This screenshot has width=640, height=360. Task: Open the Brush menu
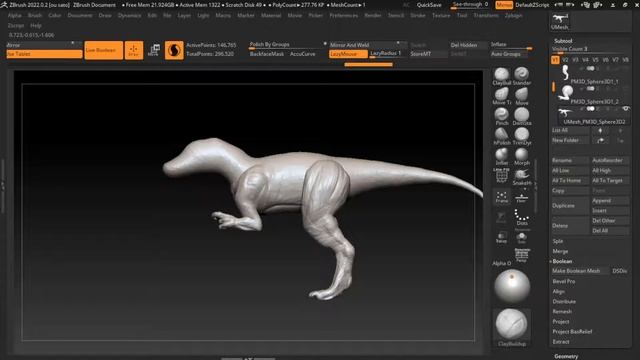click(x=35, y=15)
